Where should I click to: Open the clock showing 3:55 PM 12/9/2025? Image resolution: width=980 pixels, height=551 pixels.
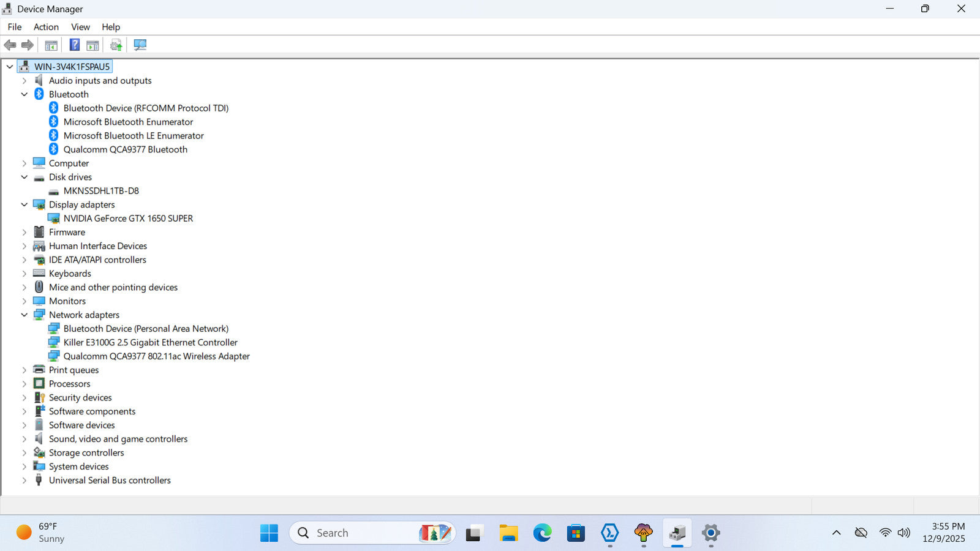point(944,533)
